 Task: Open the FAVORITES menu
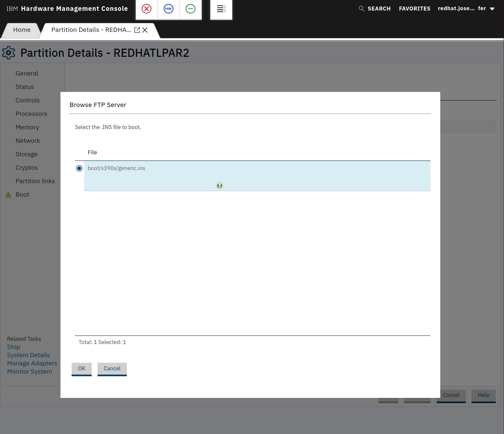414,9
